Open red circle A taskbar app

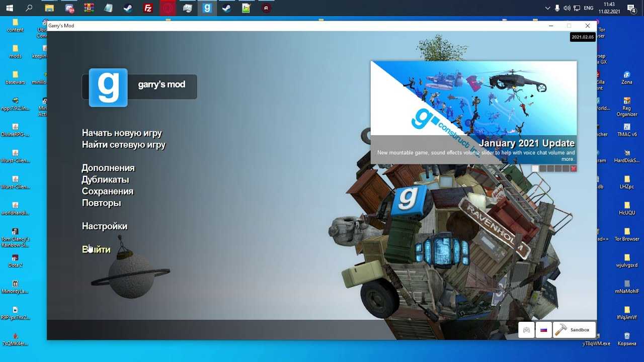266,8
